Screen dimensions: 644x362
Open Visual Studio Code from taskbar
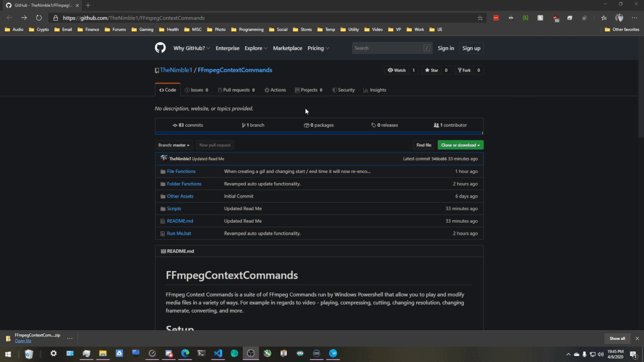218,353
